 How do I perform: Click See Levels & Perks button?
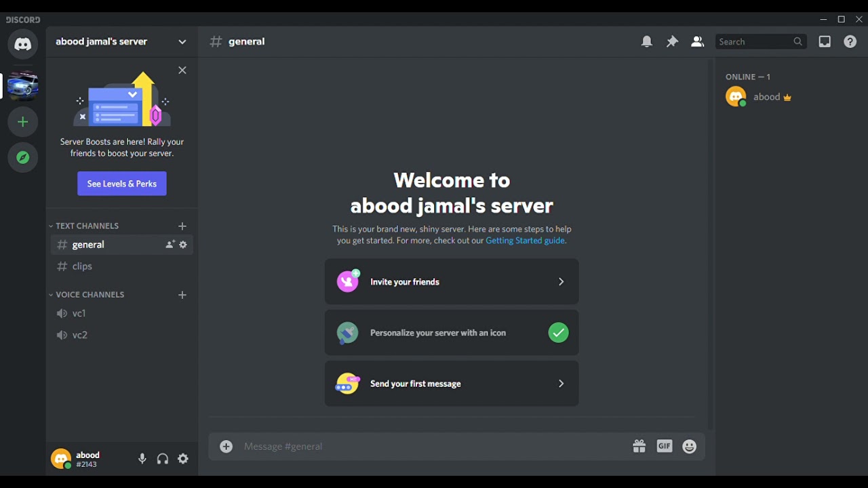[122, 184]
